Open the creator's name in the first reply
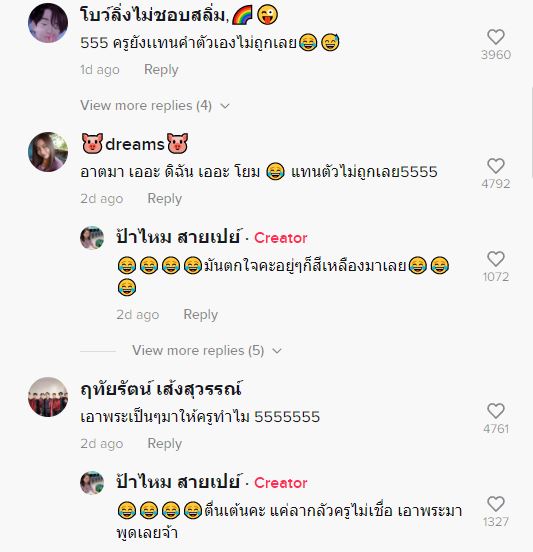Screen dimensions: 533x552 pyautogui.click(x=178, y=237)
